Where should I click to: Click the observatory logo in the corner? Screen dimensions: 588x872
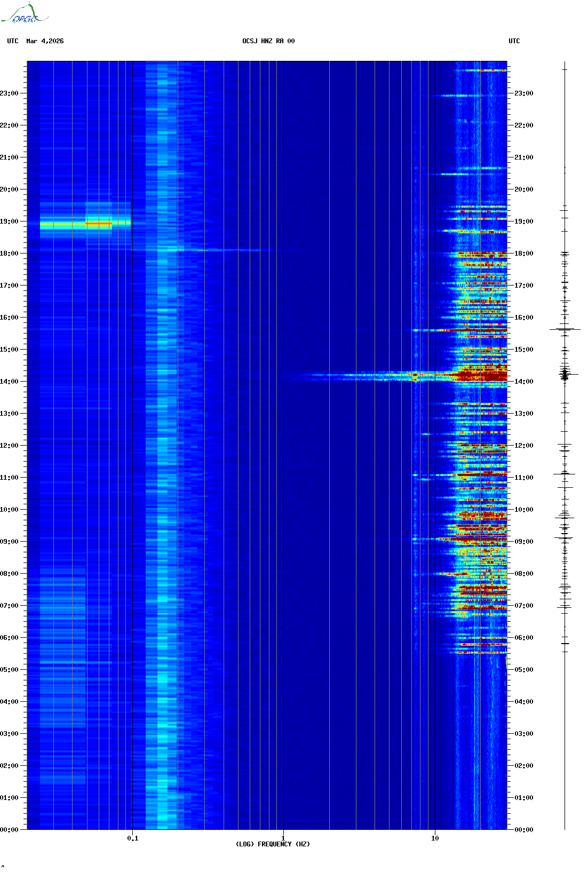(24, 13)
